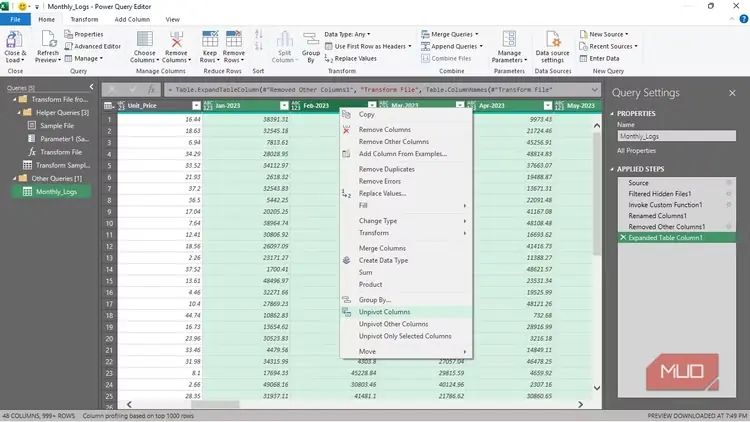Open the File tab
Image resolution: width=750 pixels, height=422 pixels.
click(x=15, y=19)
